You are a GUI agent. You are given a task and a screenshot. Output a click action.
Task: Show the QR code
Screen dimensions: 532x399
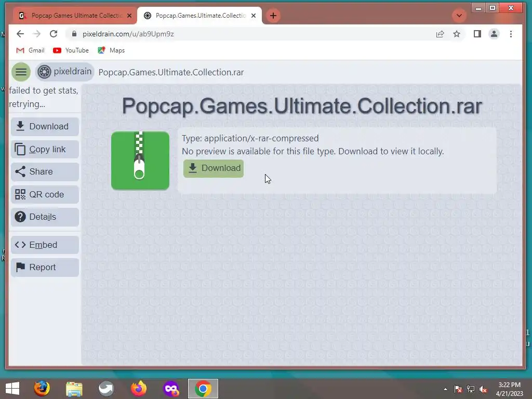[x=45, y=194]
